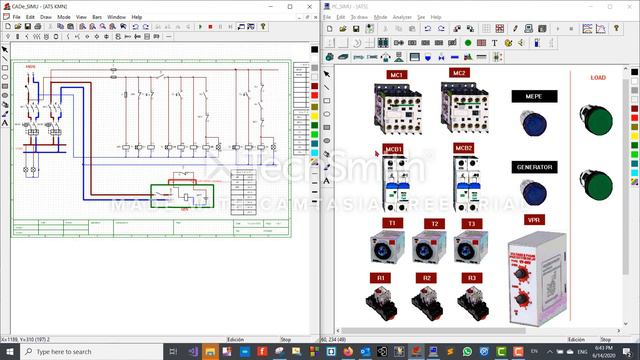Image resolution: width=640 pixels, height=360 pixels.
Task: Select the Text 'T' component in PC_SIMU toolbar
Action: pyautogui.click(x=494, y=43)
